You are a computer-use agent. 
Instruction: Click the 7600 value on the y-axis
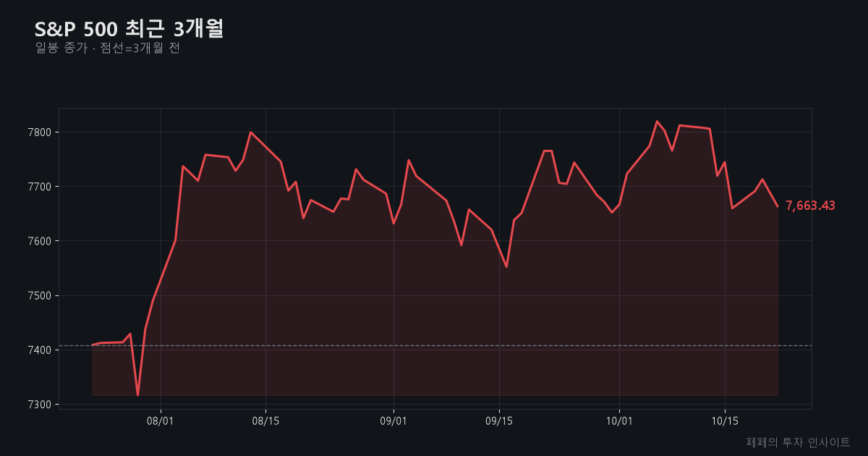41,241
